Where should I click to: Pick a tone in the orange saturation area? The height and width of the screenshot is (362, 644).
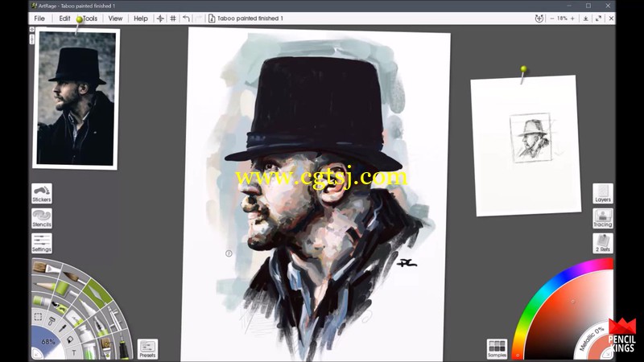point(573,302)
